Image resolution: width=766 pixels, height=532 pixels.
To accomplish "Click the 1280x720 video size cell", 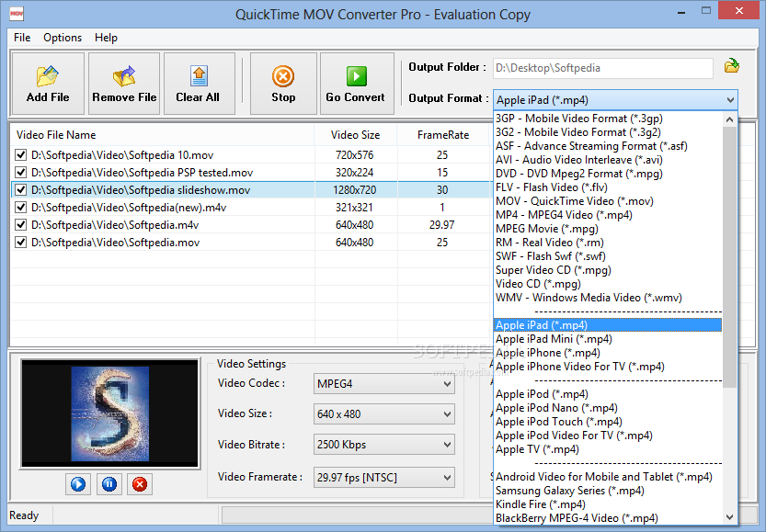I will (x=355, y=190).
